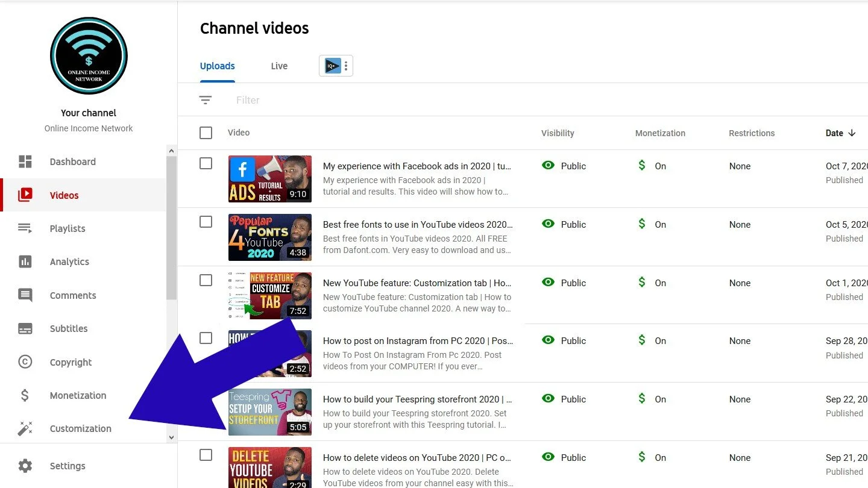This screenshot has height=488, width=868.
Task: Click the Customization magic wand icon
Action: pos(25,428)
